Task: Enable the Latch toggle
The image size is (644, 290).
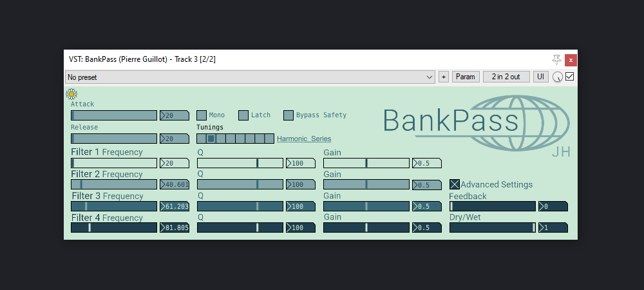Action: click(x=243, y=115)
